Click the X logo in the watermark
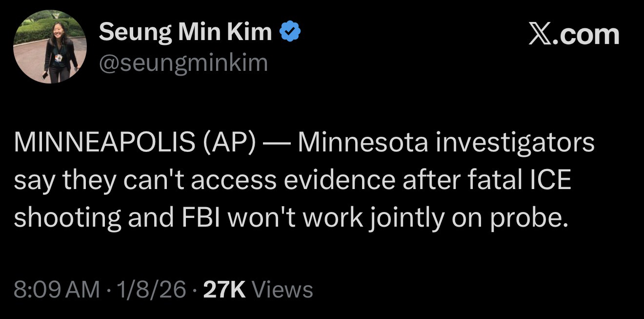The height and width of the screenshot is (319, 644). click(541, 35)
